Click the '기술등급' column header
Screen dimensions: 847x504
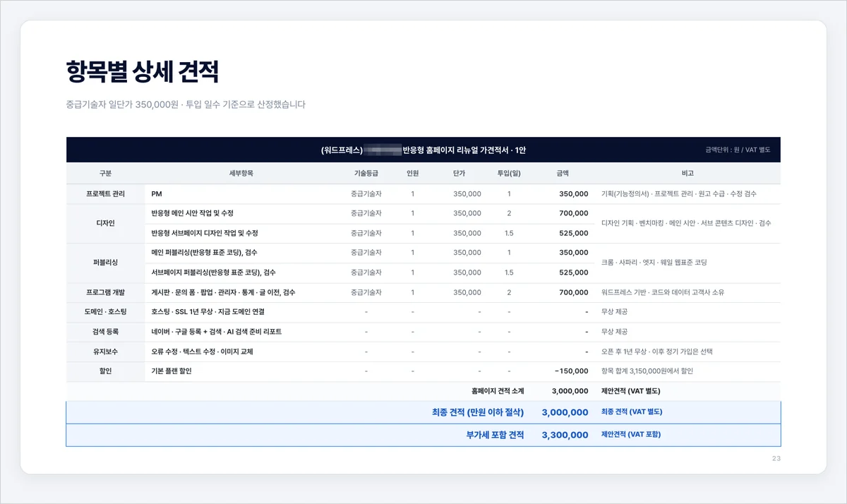click(366, 174)
